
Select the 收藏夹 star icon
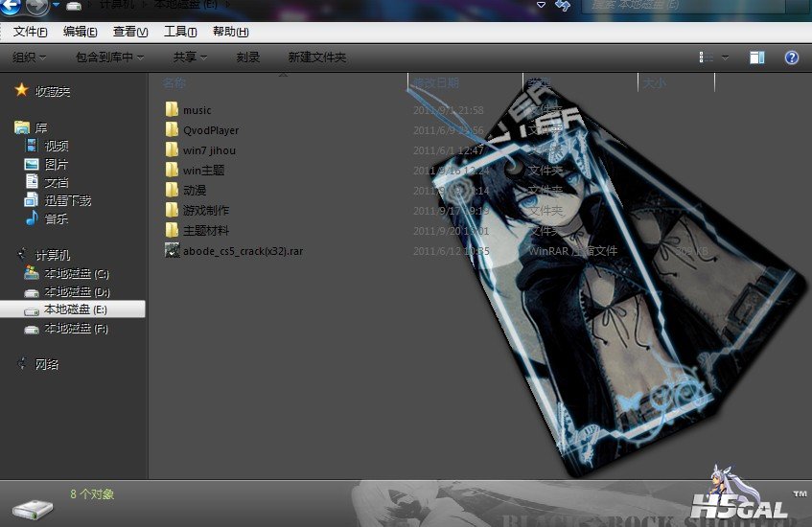tap(21, 90)
